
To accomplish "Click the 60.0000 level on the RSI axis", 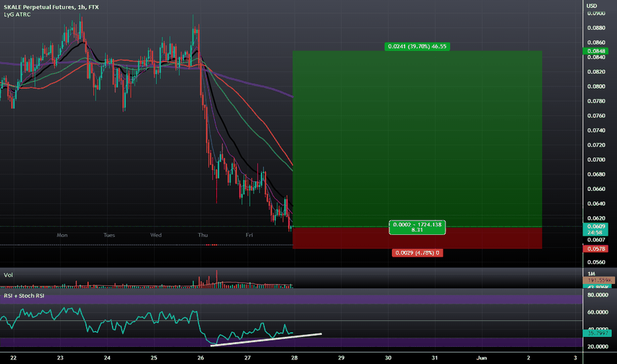I will 598,312.
